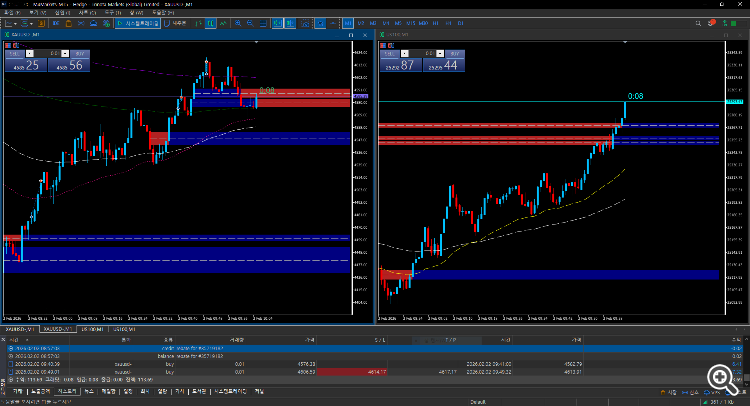Tile chart windows with grid icon
This screenshot has height=406, width=750.
click(263, 23)
